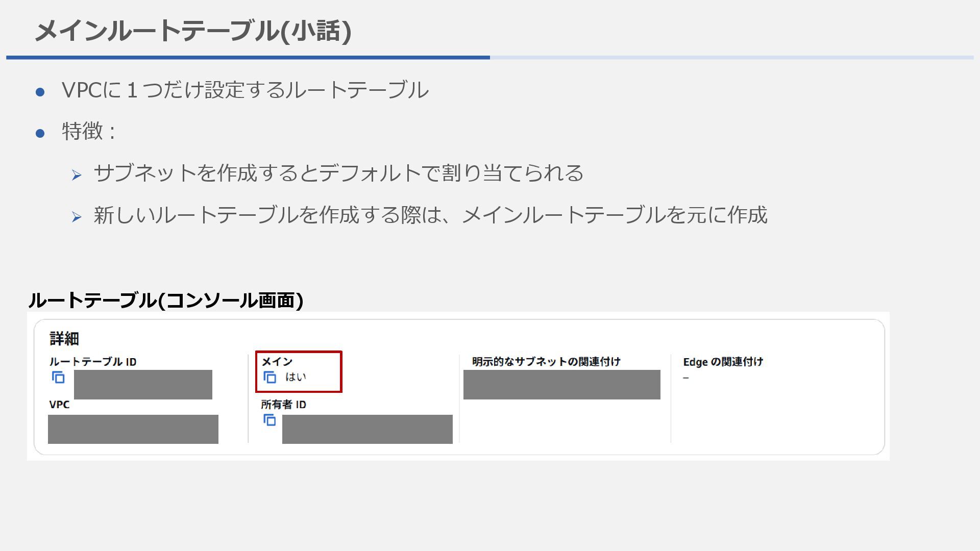Click sub-bullet beginning 新しいルートテーブルを作成する際は
Viewport: 980px width, 551px height.
click(x=430, y=215)
